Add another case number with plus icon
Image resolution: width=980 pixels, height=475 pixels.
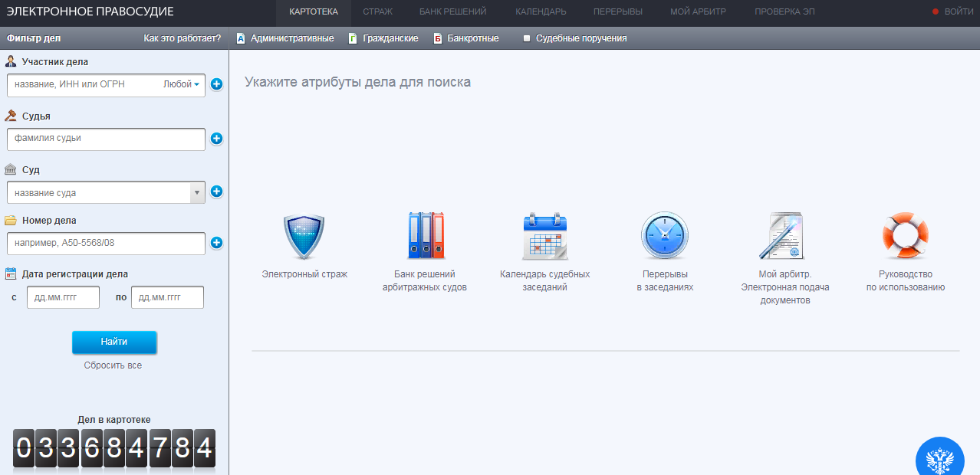(216, 243)
